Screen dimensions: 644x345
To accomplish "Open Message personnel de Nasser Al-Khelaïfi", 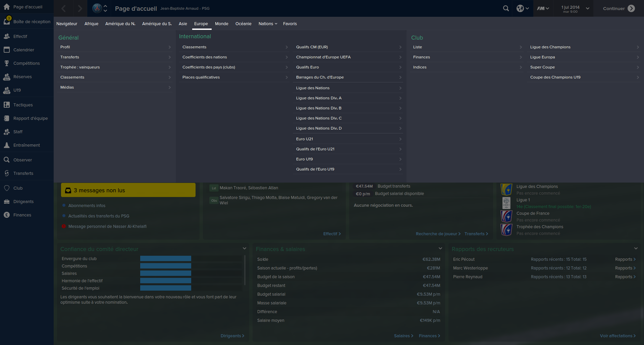I will (x=107, y=227).
